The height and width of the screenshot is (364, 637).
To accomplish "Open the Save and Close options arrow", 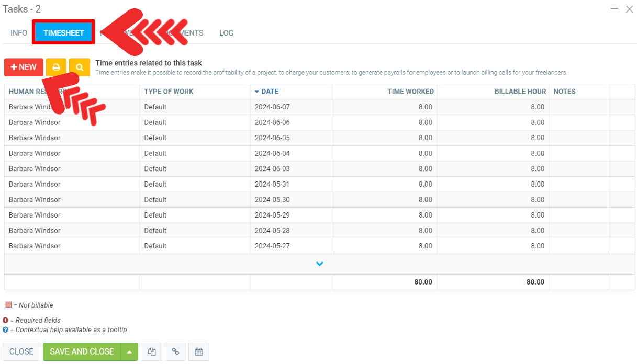I will point(129,352).
